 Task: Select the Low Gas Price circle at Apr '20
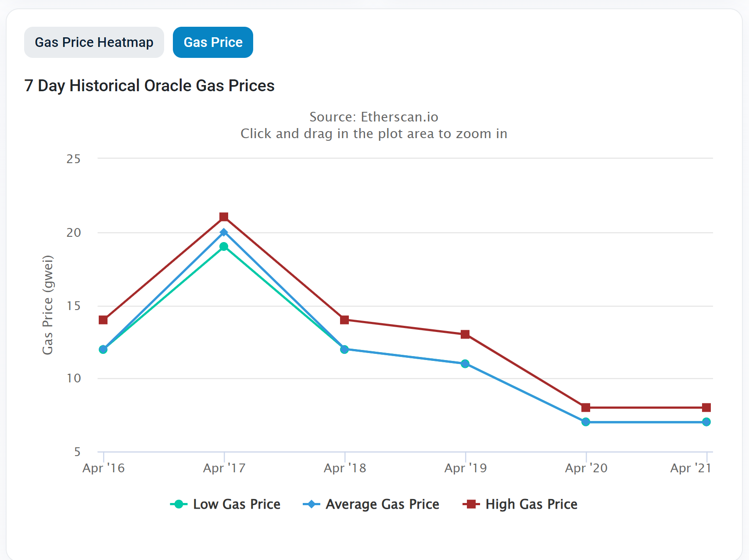click(586, 422)
